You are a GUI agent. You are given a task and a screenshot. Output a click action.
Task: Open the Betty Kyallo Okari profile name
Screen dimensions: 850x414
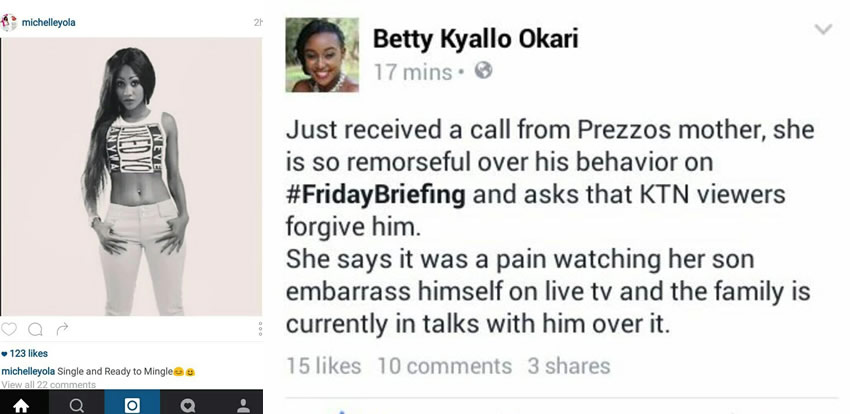coord(475,39)
